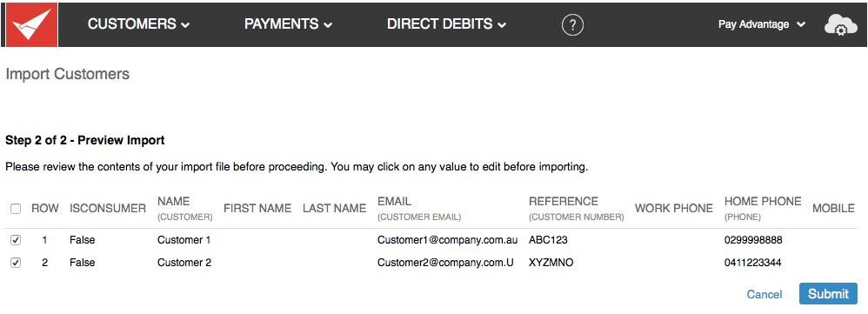This screenshot has width=868, height=314.
Task: Click the red Pay Advantage logo
Action: pyautogui.click(x=31, y=25)
